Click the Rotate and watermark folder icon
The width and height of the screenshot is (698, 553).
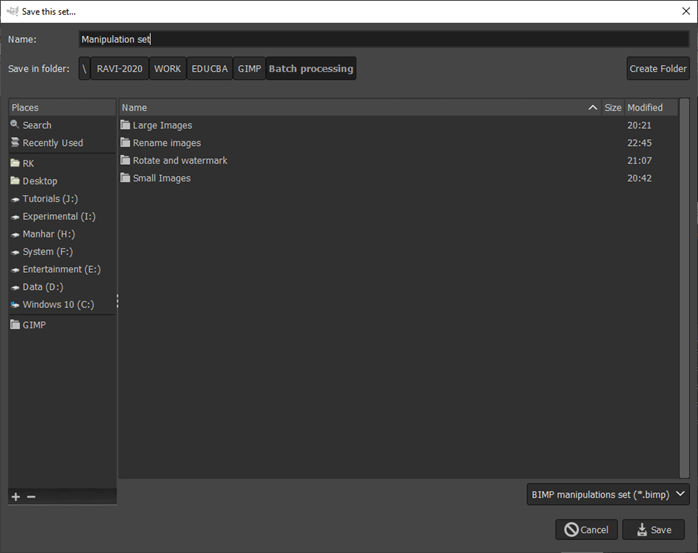click(x=125, y=160)
